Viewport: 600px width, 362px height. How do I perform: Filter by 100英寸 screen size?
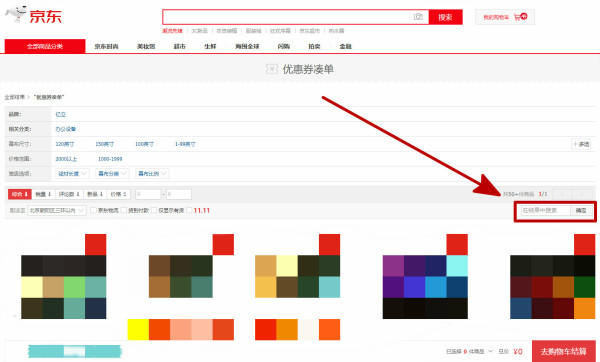(x=144, y=144)
